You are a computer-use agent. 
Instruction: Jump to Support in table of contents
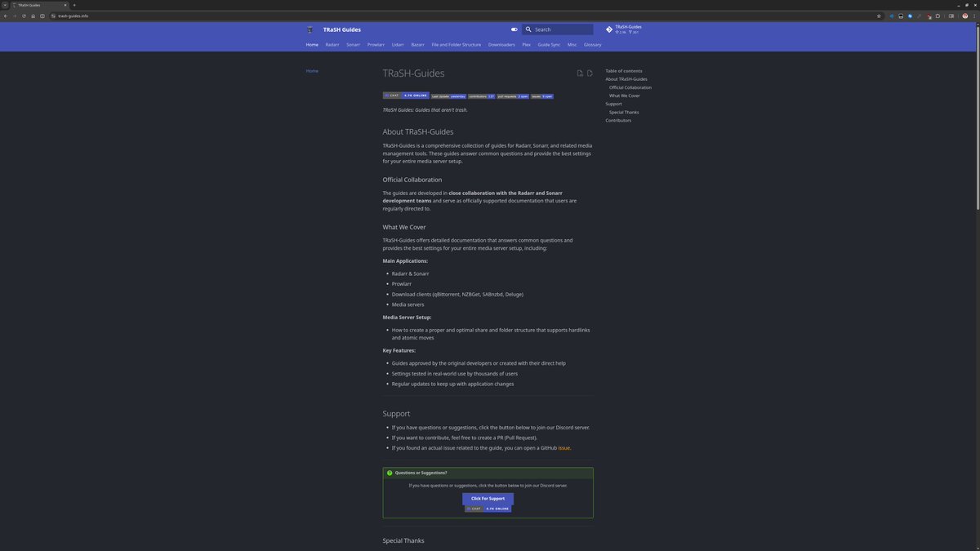click(613, 104)
